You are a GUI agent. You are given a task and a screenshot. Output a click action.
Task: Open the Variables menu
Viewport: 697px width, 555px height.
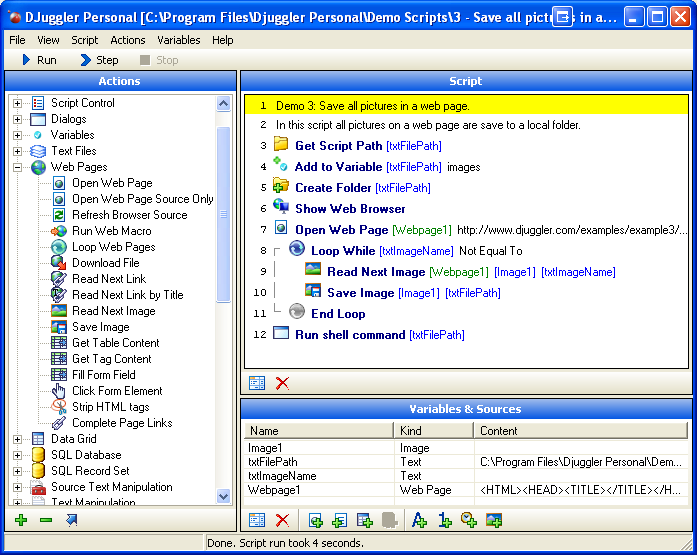click(179, 40)
